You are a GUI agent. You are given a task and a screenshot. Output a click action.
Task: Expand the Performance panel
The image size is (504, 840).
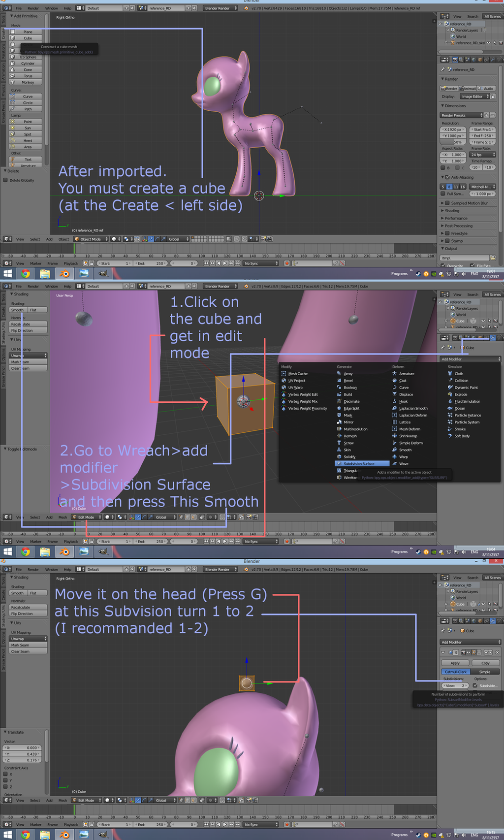[x=456, y=218]
